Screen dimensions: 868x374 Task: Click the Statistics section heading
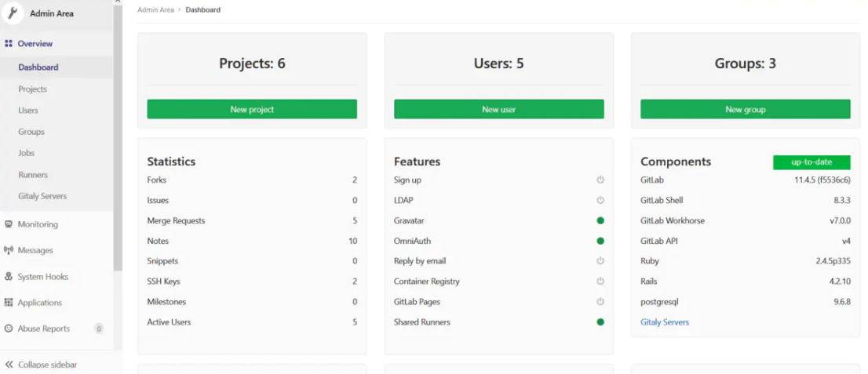point(171,162)
